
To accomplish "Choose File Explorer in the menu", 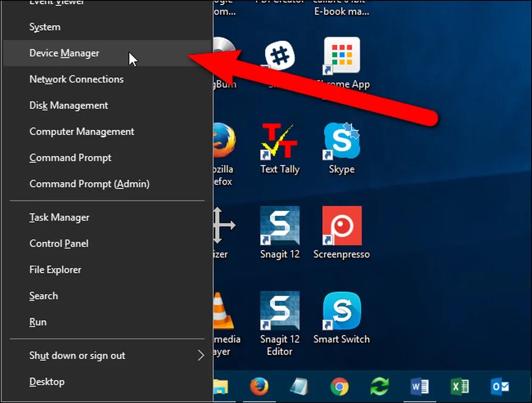I will (x=107, y=270).
